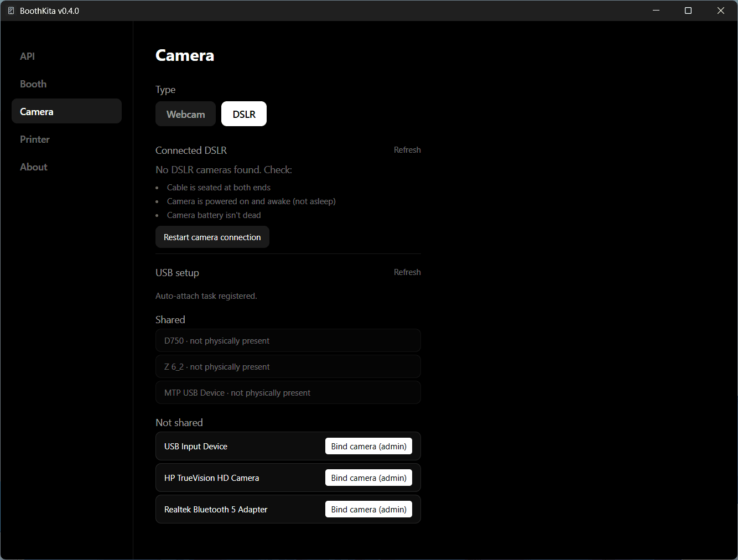Open the Booth settings section
This screenshot has width=738, height=560.
tap(66, 84)
